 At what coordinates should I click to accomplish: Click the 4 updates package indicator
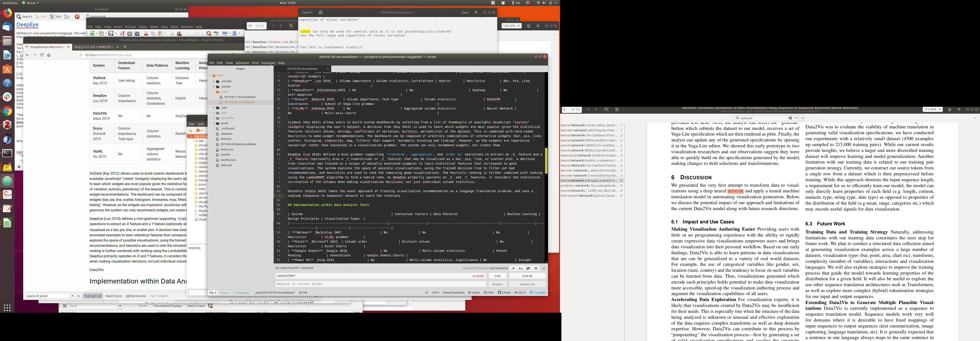pyautogui.click(x=537, y=293)
